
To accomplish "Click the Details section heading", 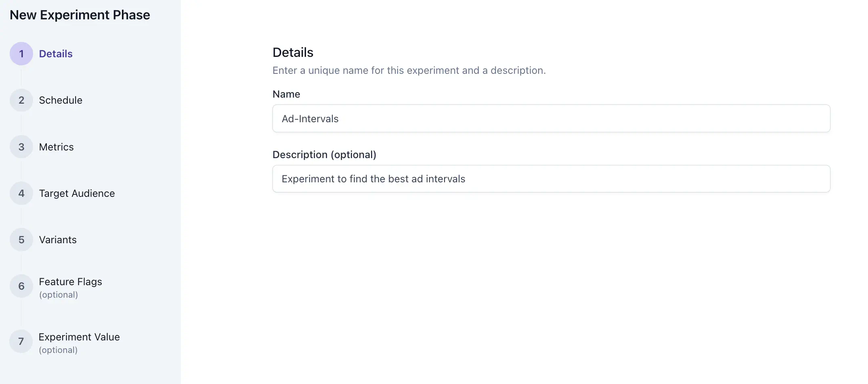I will click(x=293, y=52).
